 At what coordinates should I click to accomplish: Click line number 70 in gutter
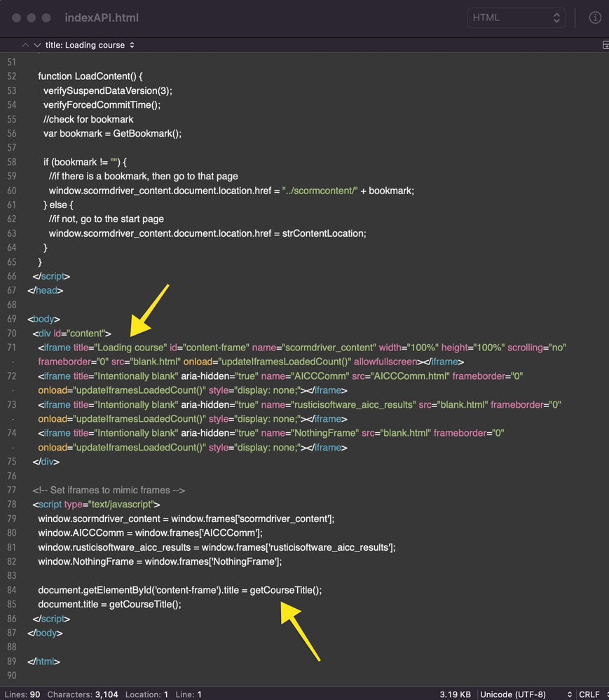[11, 334]
